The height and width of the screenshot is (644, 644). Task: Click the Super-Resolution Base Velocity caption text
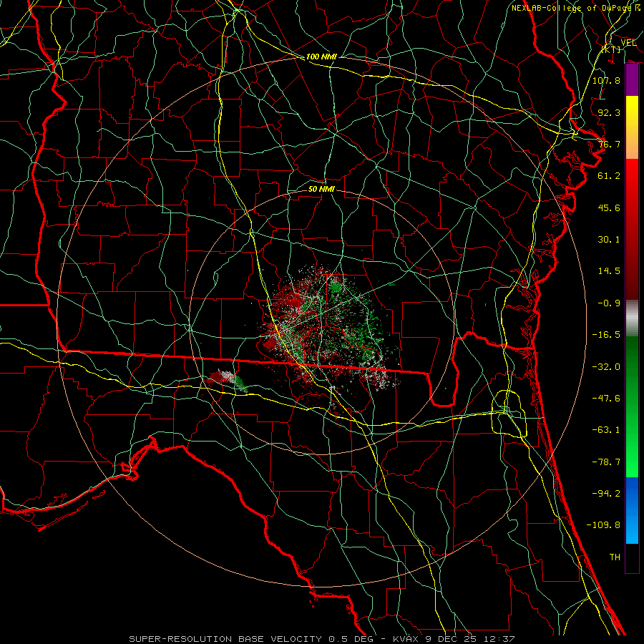coord(322,639)
